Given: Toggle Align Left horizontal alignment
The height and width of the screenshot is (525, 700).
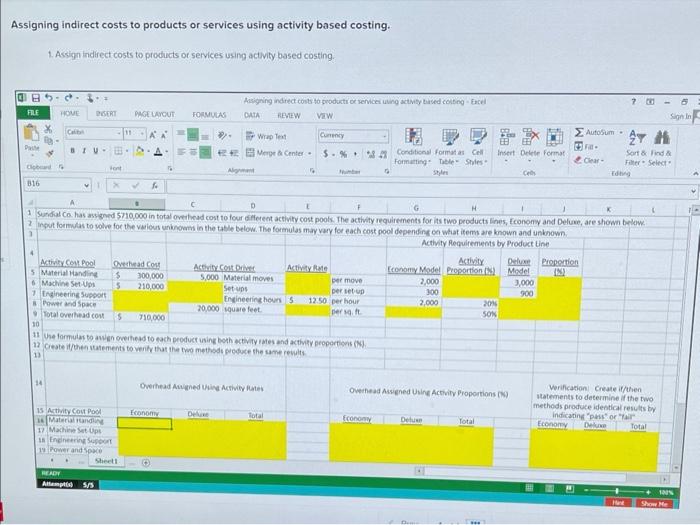Looking at the screenshot, I should (181, 152).
